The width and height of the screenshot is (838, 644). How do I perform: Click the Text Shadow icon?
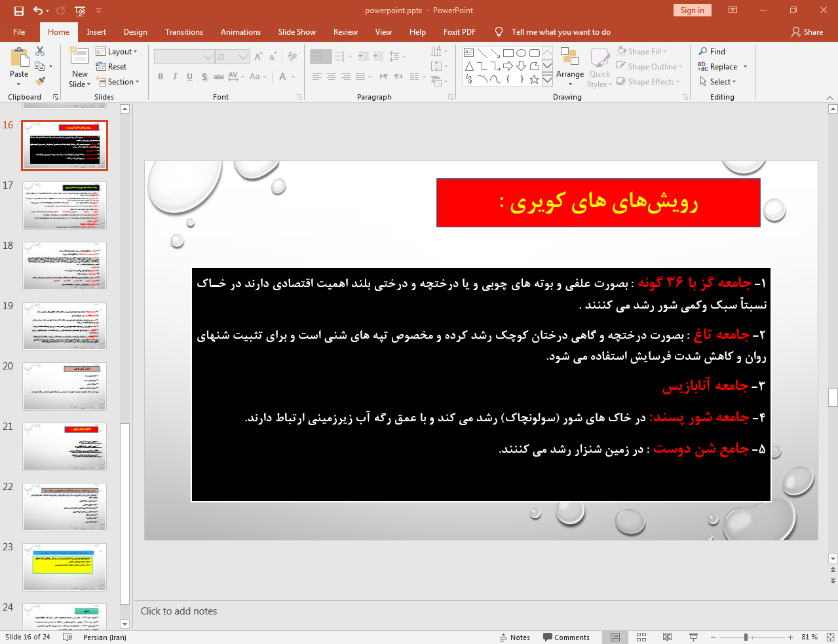(204, 77)
